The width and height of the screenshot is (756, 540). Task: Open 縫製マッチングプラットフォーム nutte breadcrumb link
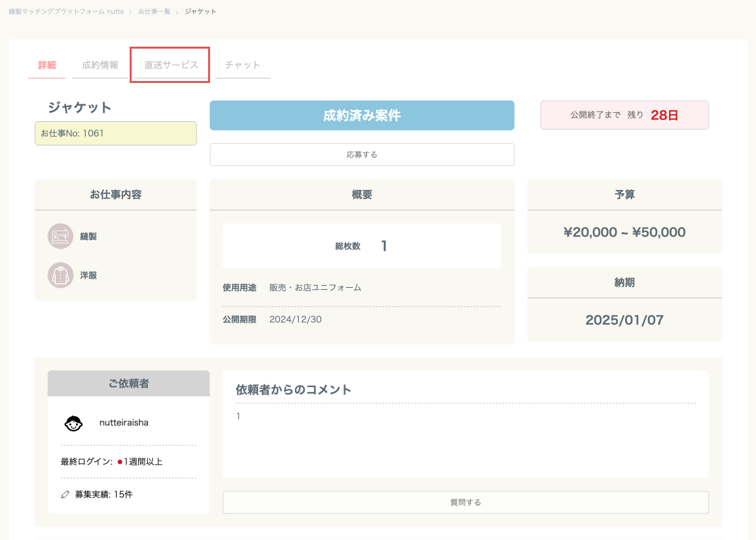tap(67, 12)
